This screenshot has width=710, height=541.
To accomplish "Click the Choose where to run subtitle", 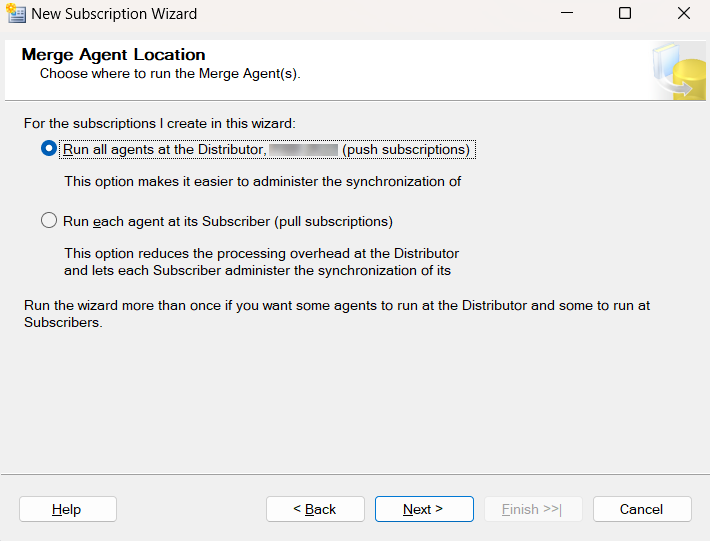I will pyautogui.click(x=170, y=73).
